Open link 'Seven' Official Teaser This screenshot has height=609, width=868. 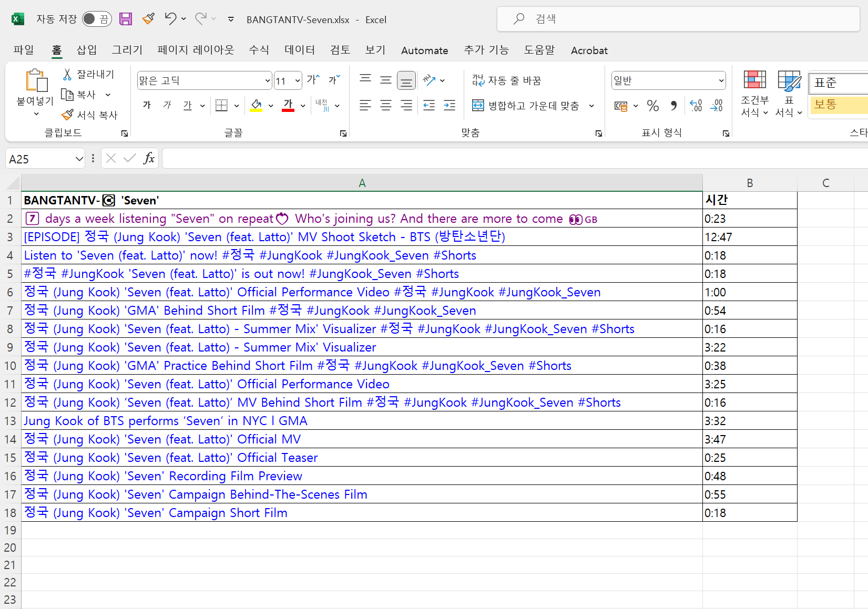(171, 458)
